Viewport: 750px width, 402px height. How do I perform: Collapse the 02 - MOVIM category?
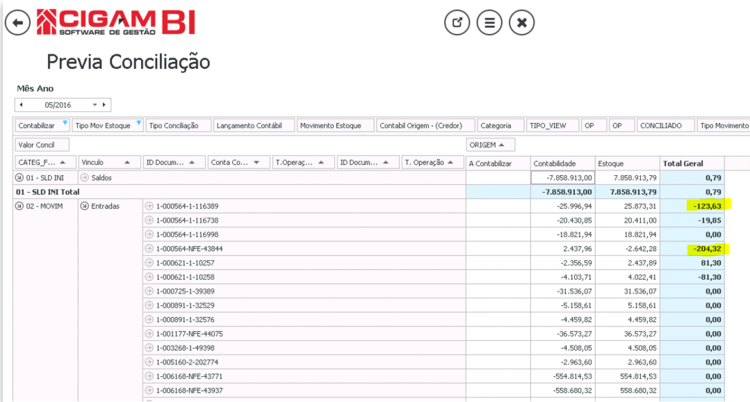point(19,206)
